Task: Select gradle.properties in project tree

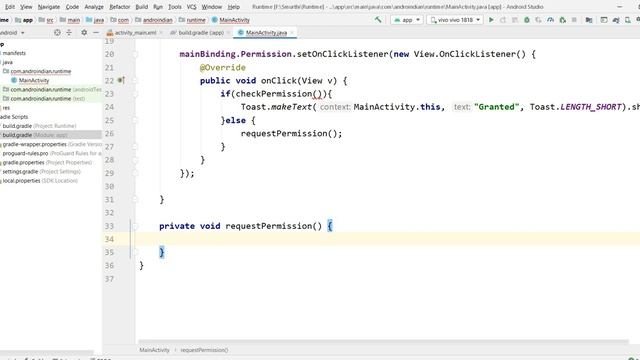Action: pos(47,162)
